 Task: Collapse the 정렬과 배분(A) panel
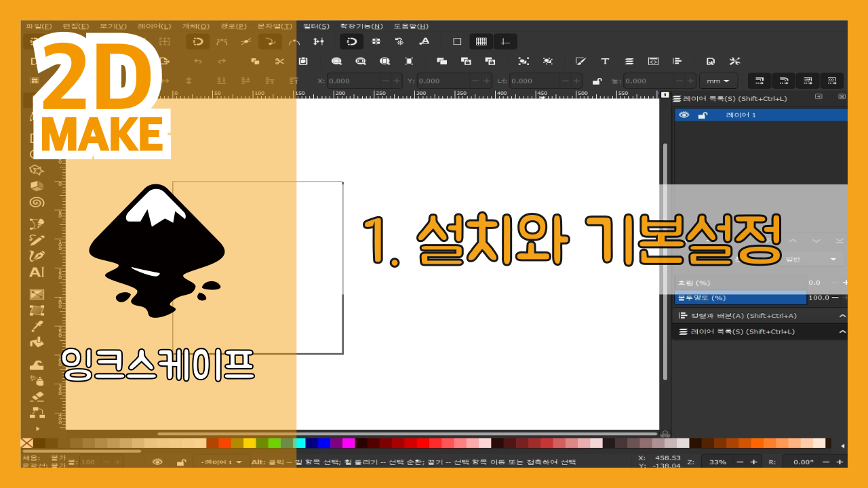tap(842, 316)
